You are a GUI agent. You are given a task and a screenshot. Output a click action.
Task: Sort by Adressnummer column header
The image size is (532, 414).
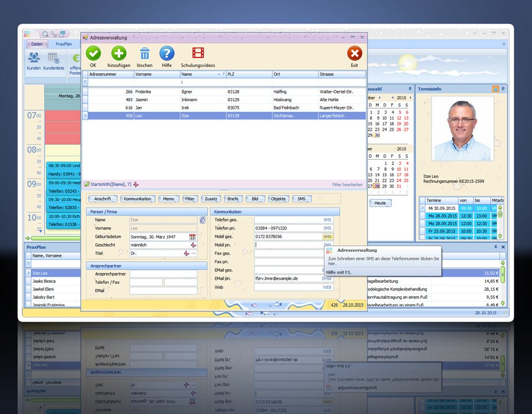(x=111, y=74)
